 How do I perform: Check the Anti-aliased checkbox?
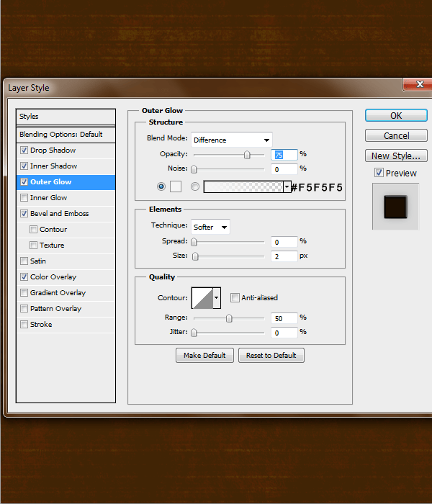(235, 297)
